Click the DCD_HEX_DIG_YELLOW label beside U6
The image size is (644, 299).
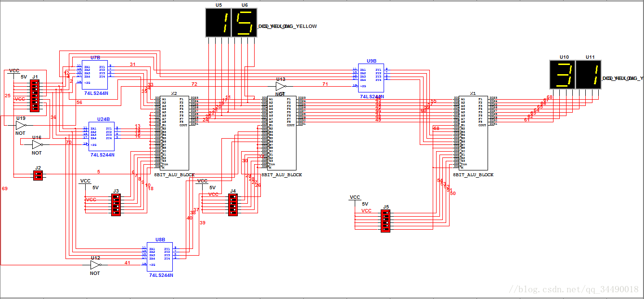coord(288,26)
